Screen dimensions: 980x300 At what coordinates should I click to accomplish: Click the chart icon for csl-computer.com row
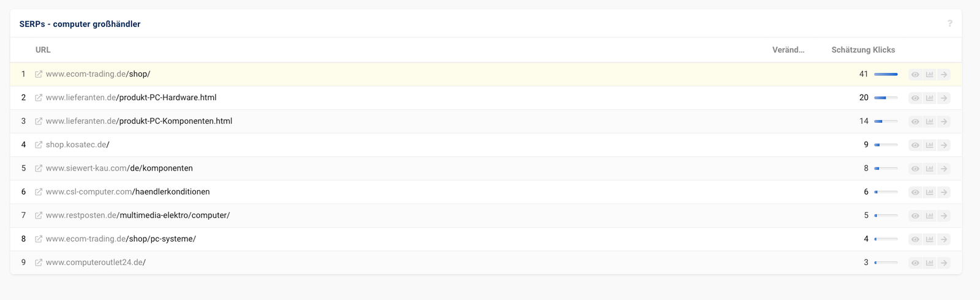click(x=930, y=192)
